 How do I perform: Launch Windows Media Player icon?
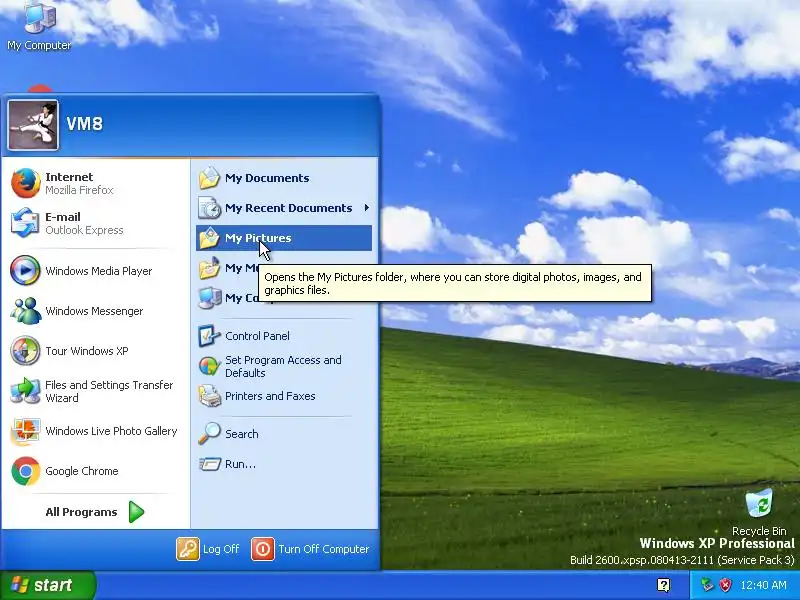(25, 270)
